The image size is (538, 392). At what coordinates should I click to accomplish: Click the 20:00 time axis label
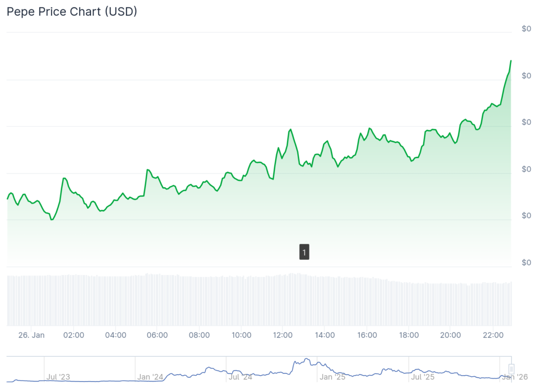(x=450, y=335)
